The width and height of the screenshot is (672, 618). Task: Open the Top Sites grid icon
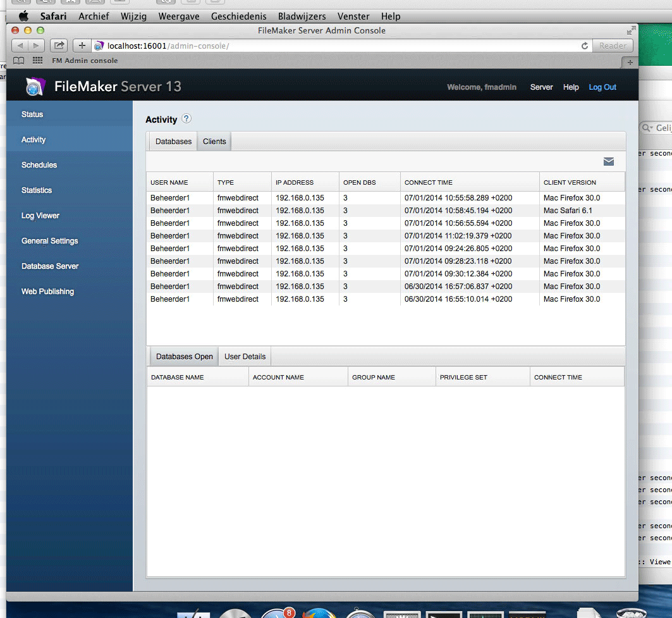(38, 61)
